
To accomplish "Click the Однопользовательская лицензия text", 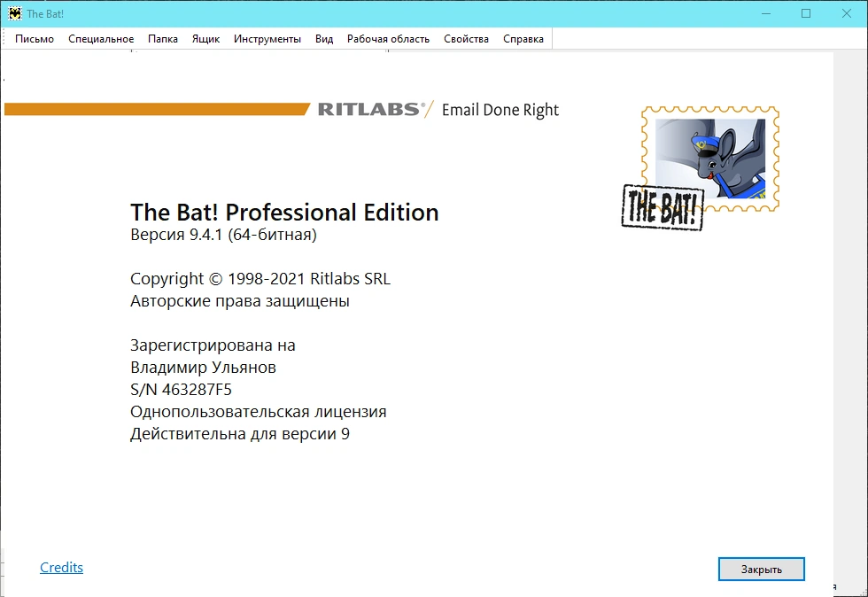I will click(259, 412).
